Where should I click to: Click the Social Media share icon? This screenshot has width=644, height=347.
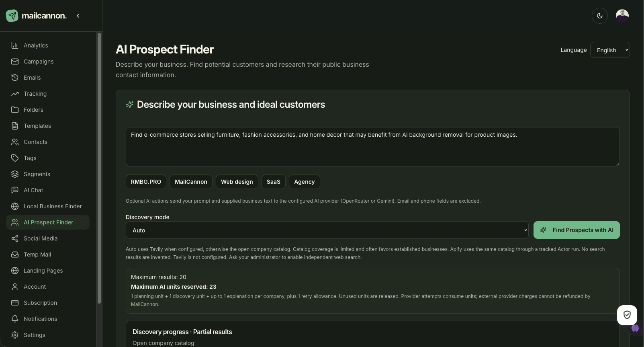pos(15,238)
